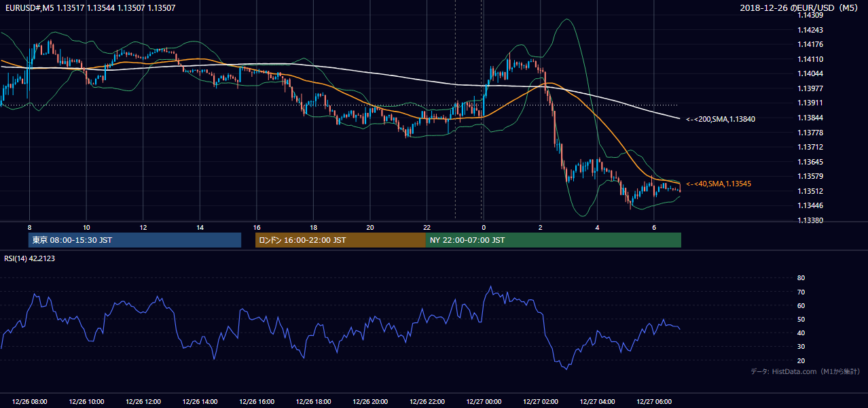Click the bottom date label 12/26 08:00

29,402
